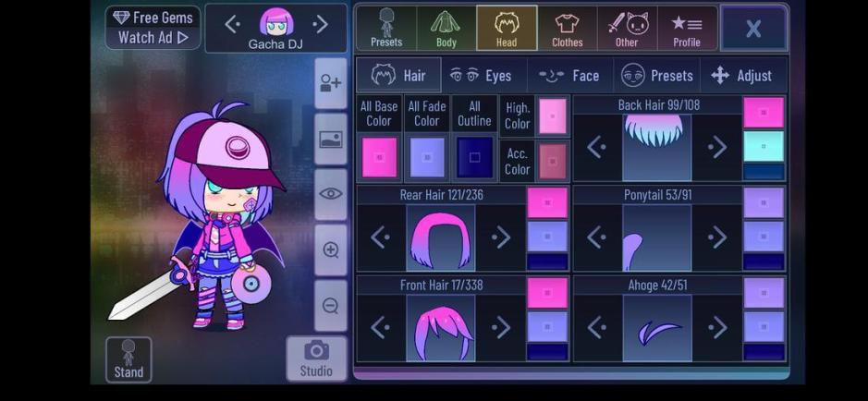868x401 pixels.
Task: Tap the Rear Hair preview thumbnail
Action: click(x=441, y=237)
